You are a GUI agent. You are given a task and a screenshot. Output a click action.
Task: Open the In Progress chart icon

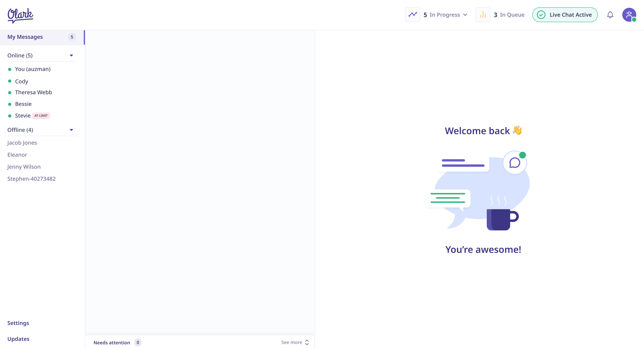tap(413, 15)
